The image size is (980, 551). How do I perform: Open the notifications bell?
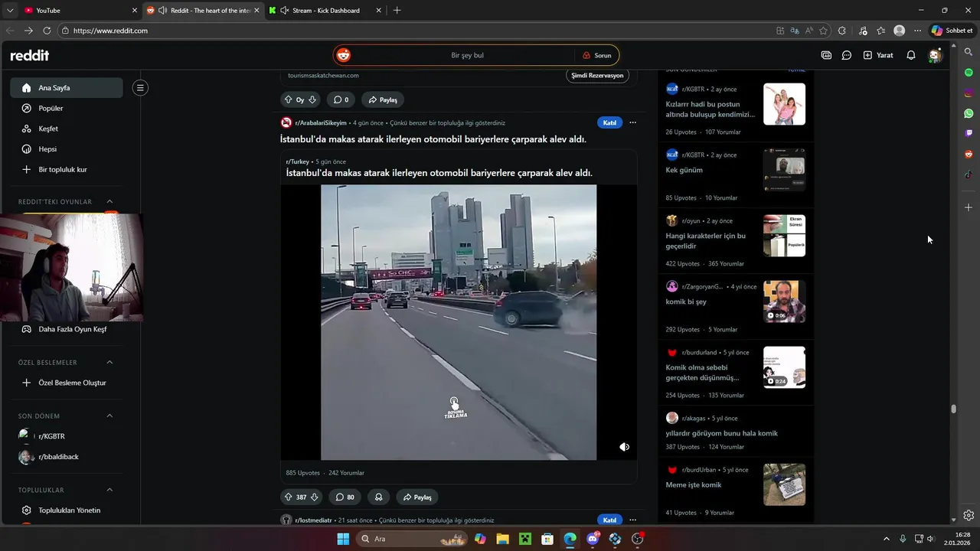pos(911,55)
